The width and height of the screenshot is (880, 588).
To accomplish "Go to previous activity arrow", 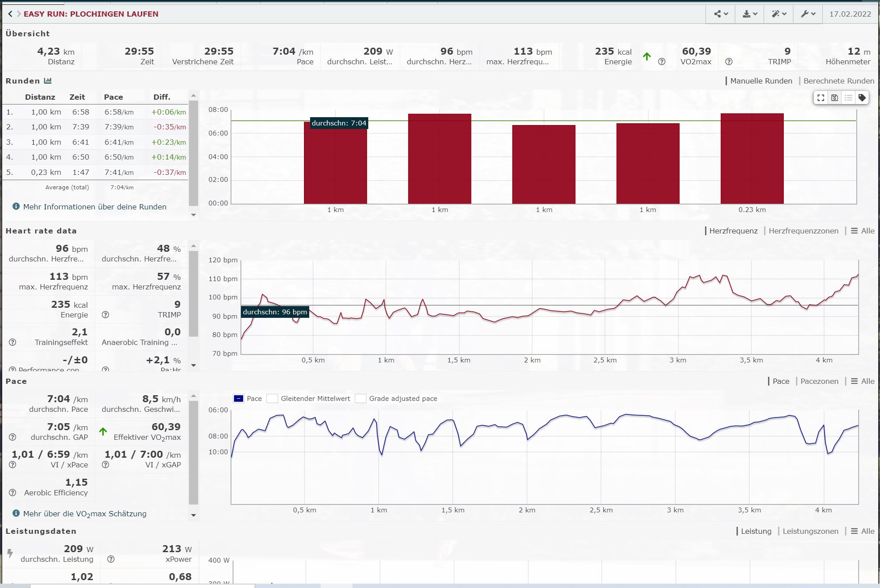I will coord(10,14).
